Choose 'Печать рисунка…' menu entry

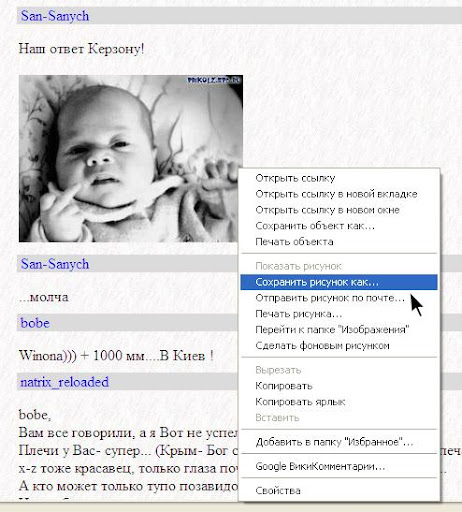[x=339, y=314]
